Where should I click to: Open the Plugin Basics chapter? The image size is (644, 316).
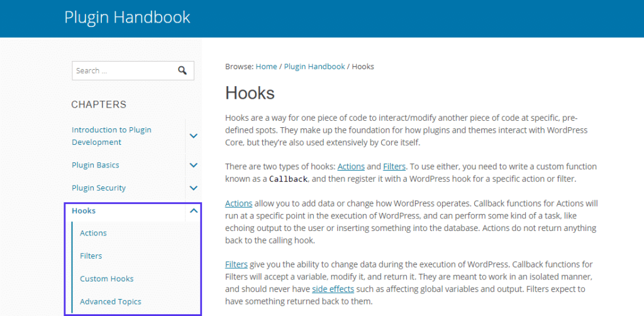96,165
